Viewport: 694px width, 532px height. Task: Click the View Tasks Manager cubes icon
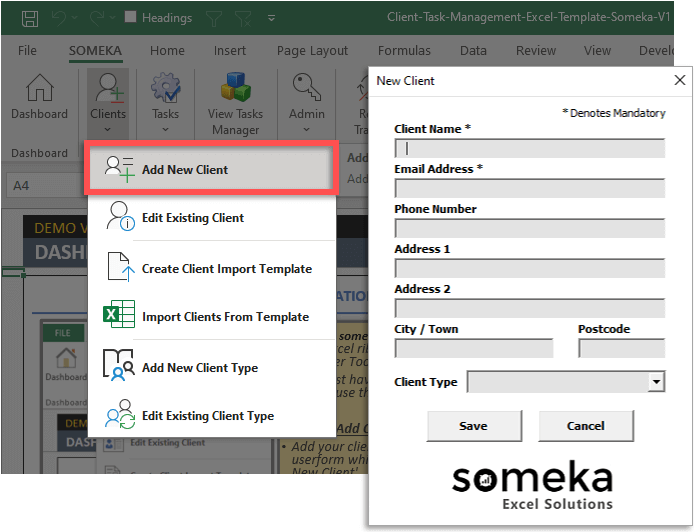235,87
